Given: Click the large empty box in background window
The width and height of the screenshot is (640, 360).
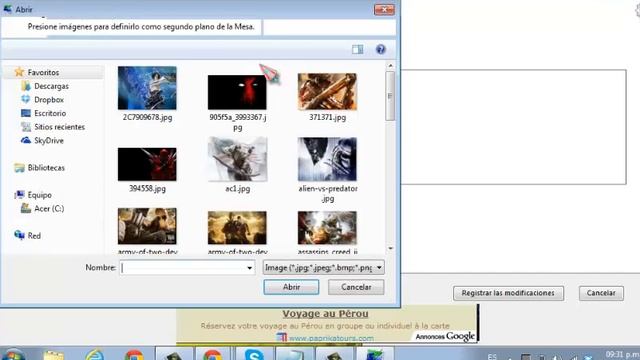Looking at the screenshot, I should [514, 127].
